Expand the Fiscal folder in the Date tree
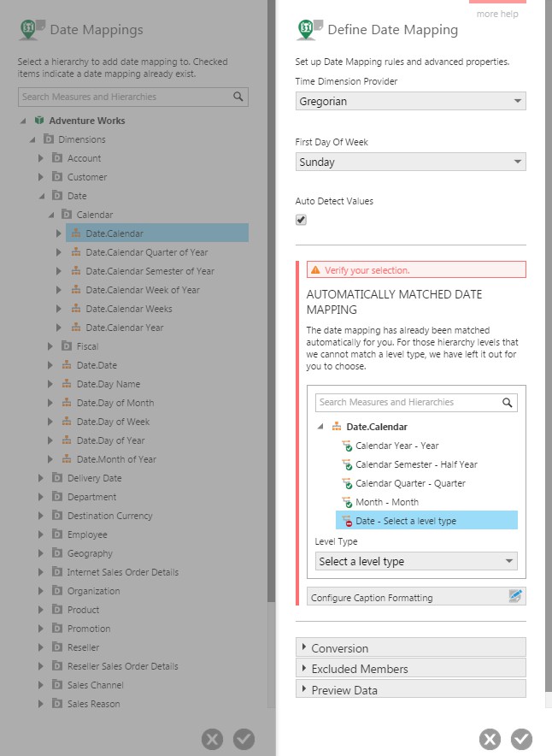Image resolution: width=552 pixels, height=756 pixels. (50, 346)
